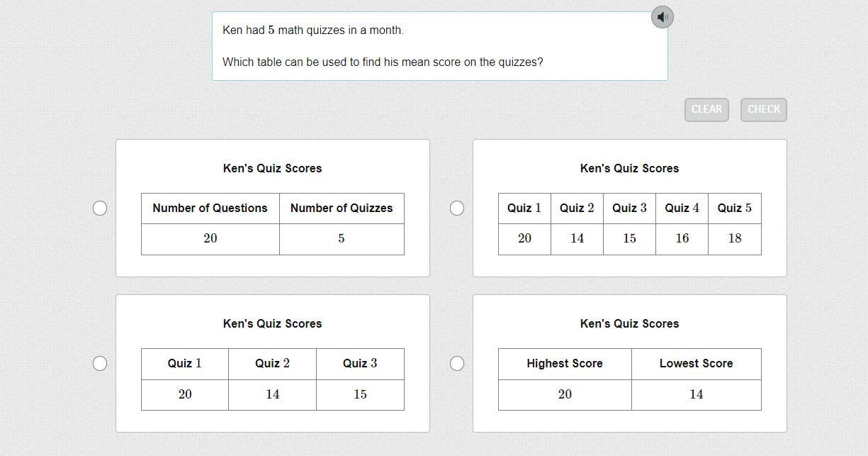
Task: Click the title above the Highest Score table
Action: (x=629, y=323)
